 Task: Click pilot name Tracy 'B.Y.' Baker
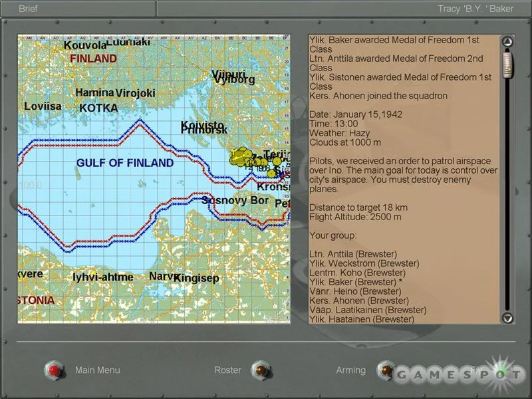475,9
